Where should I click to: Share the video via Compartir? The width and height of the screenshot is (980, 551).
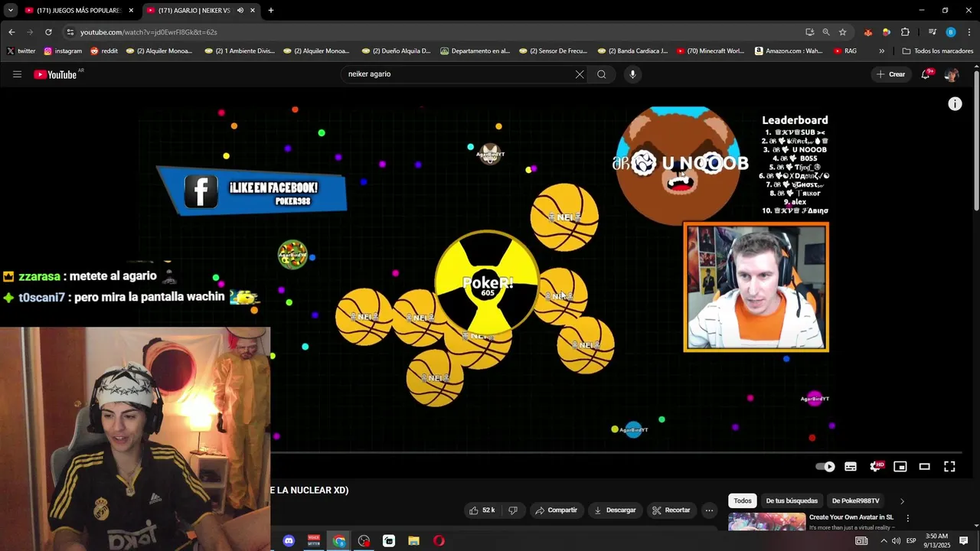pyautogui.click(x=557, y=510)
